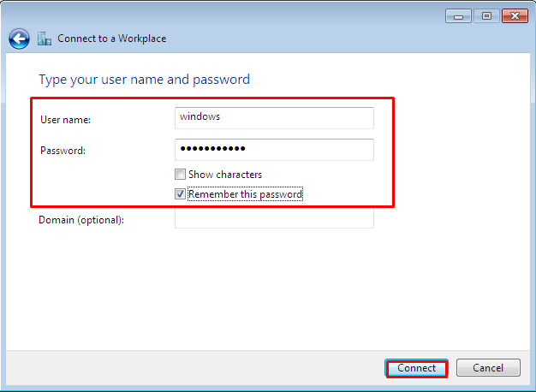Click the 'User name:' label
Screen dimensions: 536x392
click(x=65, y=120)
